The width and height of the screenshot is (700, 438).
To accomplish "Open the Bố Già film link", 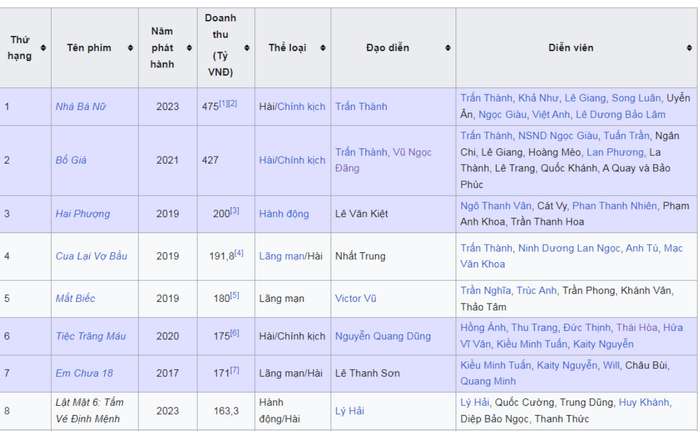I will pos(71,160).
